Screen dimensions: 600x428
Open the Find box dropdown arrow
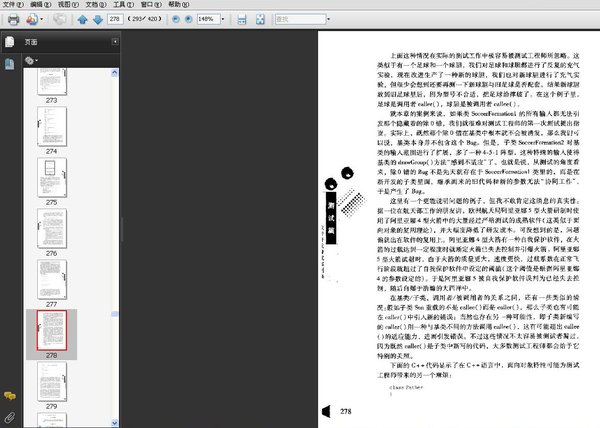329,19
